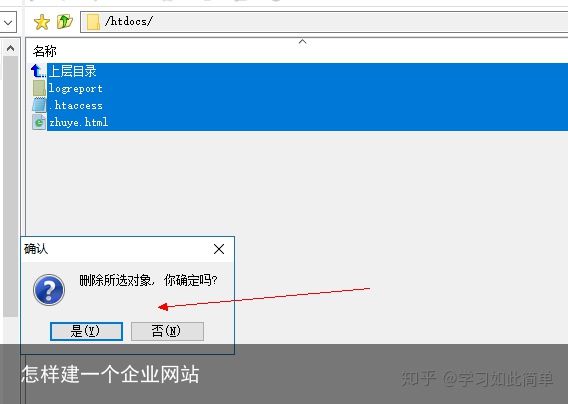The height and width of the screenshot is (404, 568).
Task: Select the .htaccess file name
Action: 76,105
